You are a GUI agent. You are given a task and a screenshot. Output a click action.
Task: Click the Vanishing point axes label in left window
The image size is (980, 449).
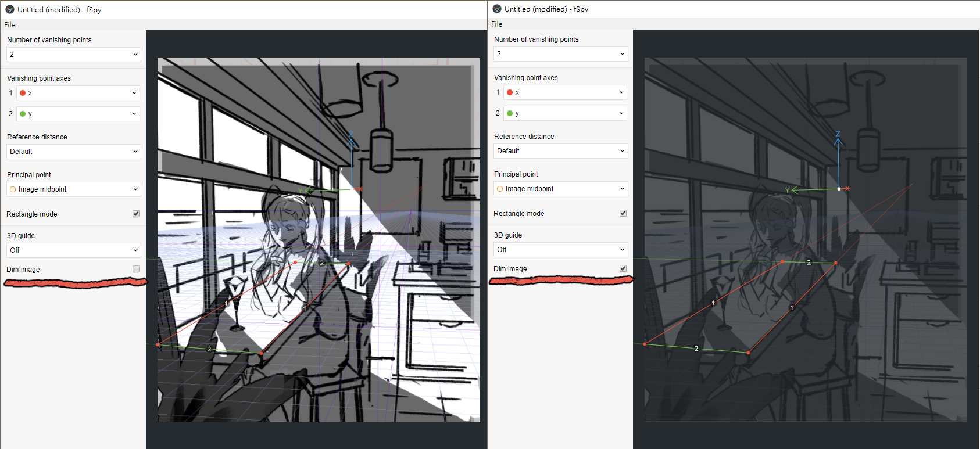click(x=39, y=78)
